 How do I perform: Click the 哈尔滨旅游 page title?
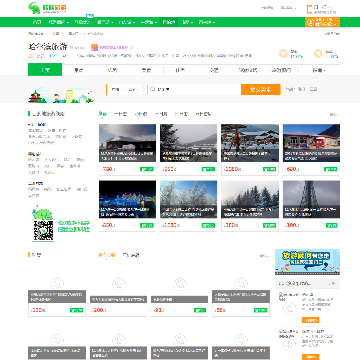pyautogui.click(x=47, y=47)
